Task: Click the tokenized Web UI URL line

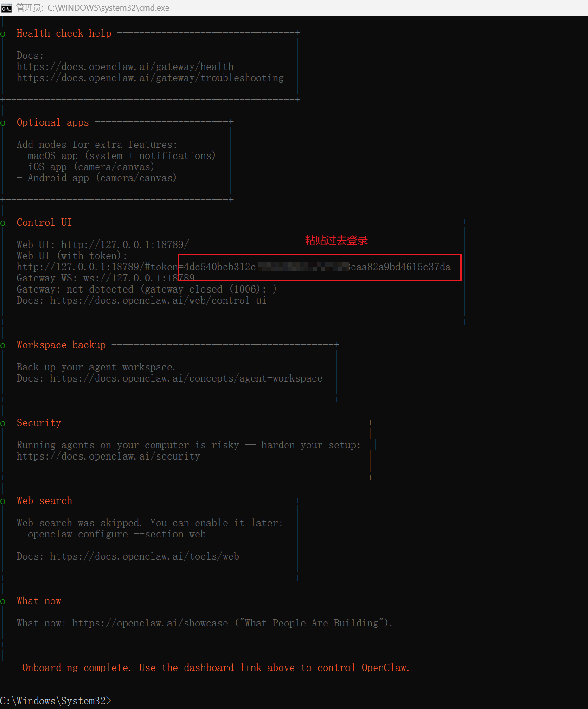Action: pos(234,267)
